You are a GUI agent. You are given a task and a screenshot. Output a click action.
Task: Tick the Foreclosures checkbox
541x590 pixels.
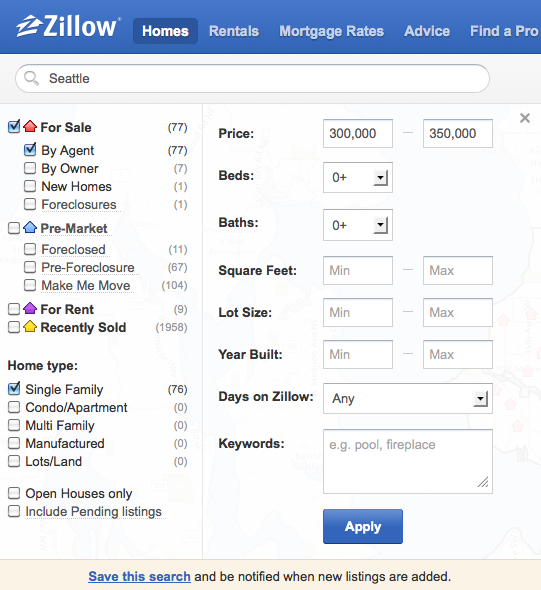tap(30, 204)
